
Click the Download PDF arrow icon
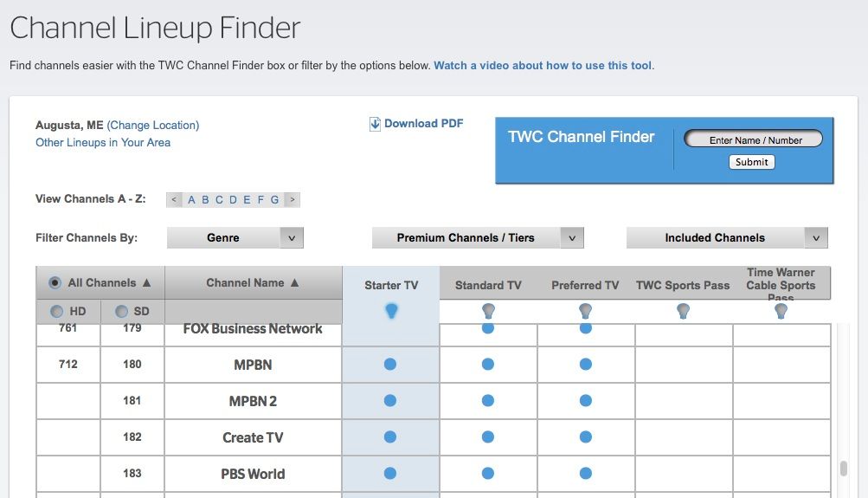pyautogui.click(x=375, y=124)
